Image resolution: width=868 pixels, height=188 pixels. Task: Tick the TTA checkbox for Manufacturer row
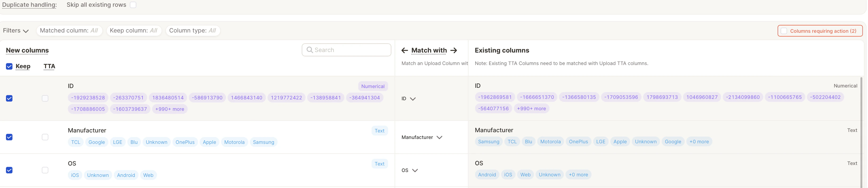pos(45,137)
